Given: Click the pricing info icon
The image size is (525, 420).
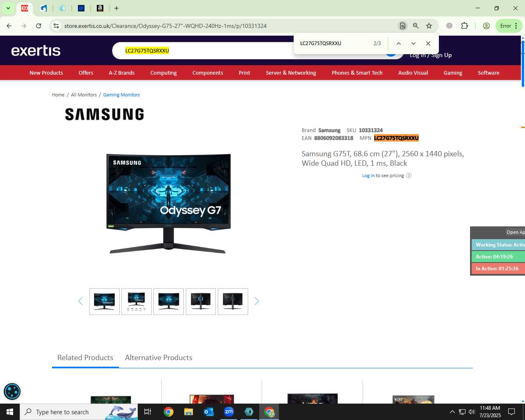Looking at the screenshot, I should tap(409, 176).
